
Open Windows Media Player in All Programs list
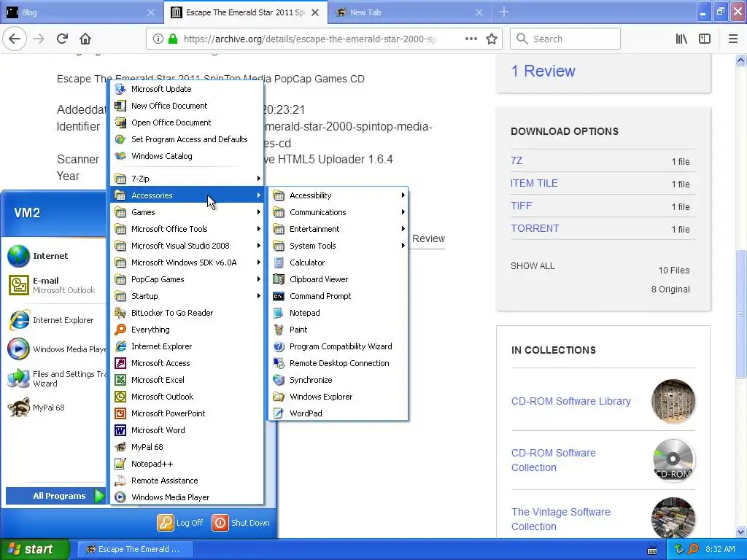(x=187, y=497)
